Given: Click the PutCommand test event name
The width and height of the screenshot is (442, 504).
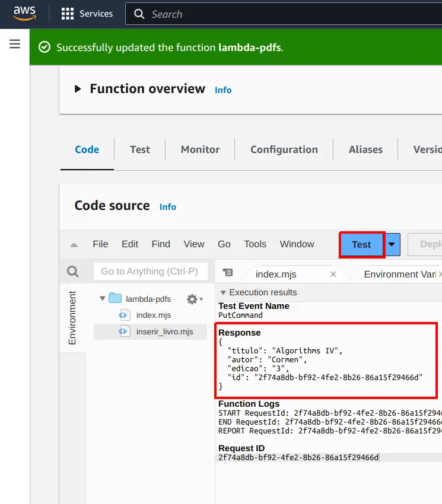Looking at the screenshot, I should coord(240,315).
